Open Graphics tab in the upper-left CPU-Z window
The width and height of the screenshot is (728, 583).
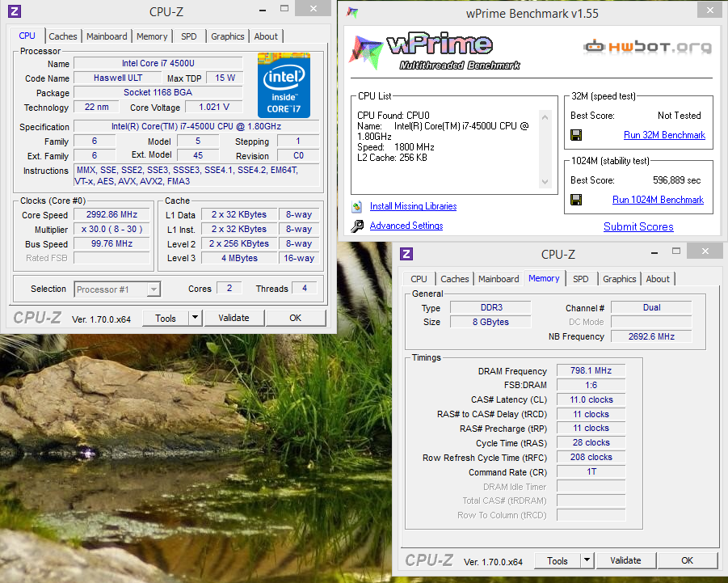(x=228, y=36)
